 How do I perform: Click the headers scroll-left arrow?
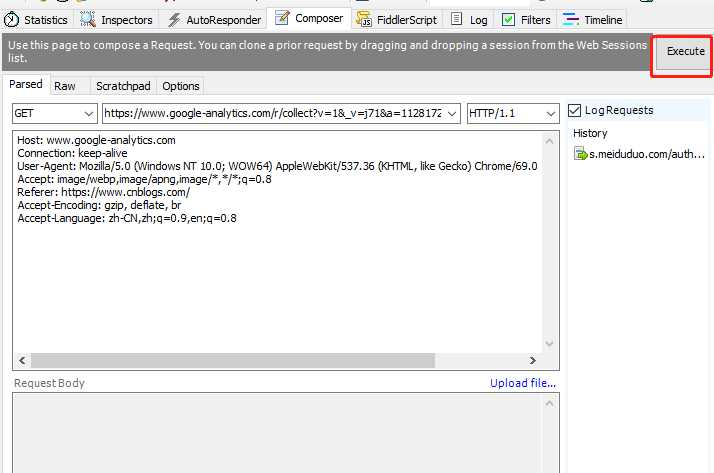pyautogui.click(x=22, y=361)
